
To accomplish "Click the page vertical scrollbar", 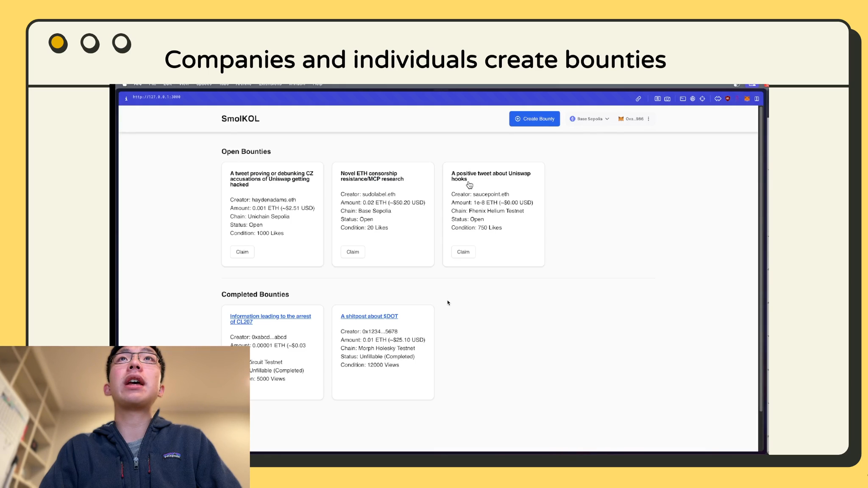I will pyautogui.click(x=761, y=258).
